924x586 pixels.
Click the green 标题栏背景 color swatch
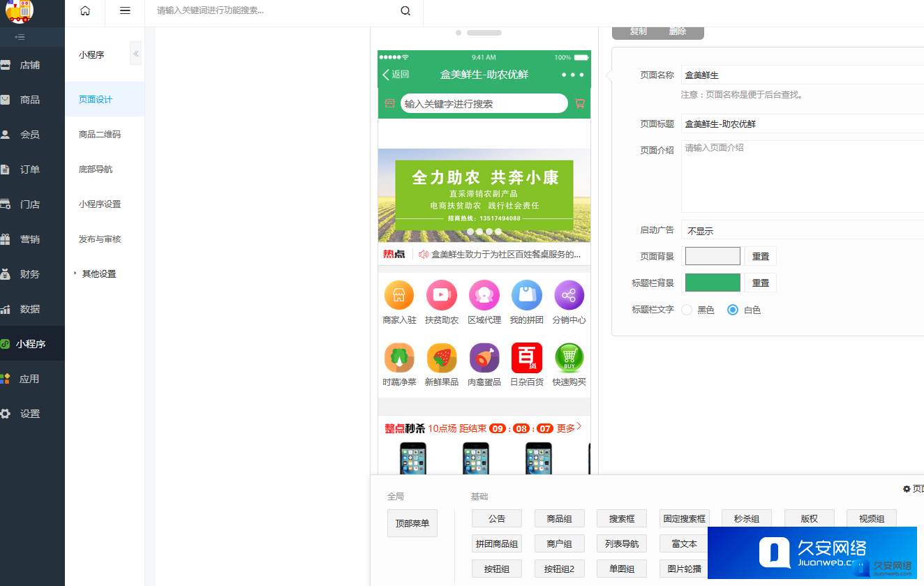(x=713, y=283)
